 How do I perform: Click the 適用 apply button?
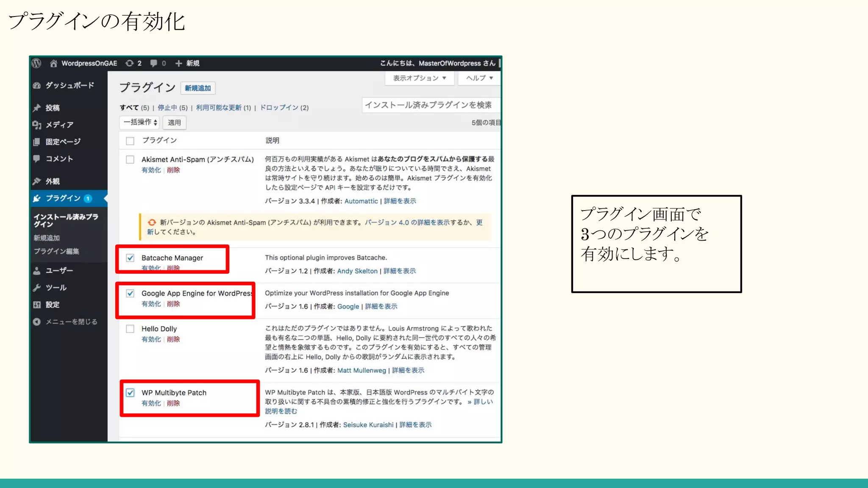[x=174, y=122]
